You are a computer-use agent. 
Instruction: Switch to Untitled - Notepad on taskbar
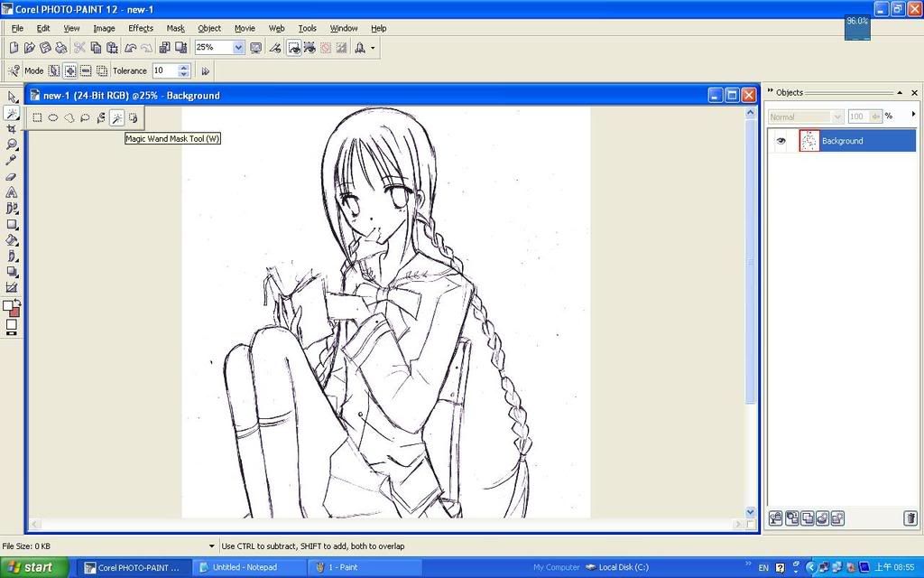251,567
